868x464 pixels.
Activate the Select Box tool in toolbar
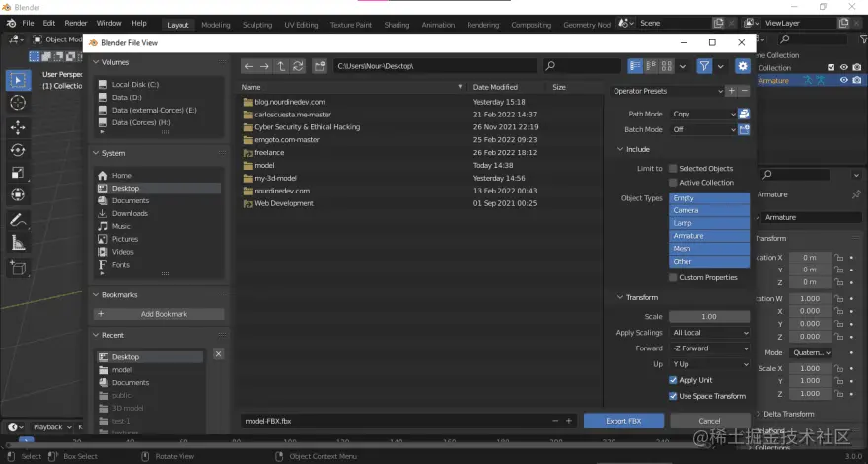pyautogui.click(x=18, y=80)
